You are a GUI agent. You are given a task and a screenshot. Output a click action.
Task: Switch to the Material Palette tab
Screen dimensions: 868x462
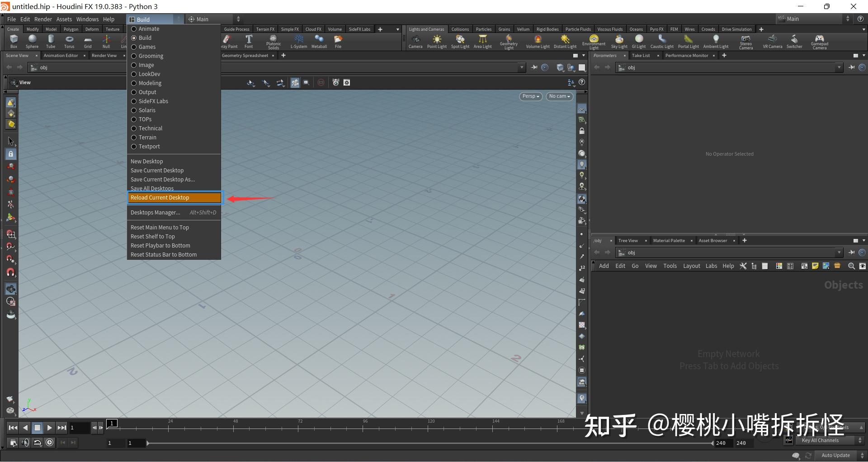pyautogui.click(x=669, y=240)
